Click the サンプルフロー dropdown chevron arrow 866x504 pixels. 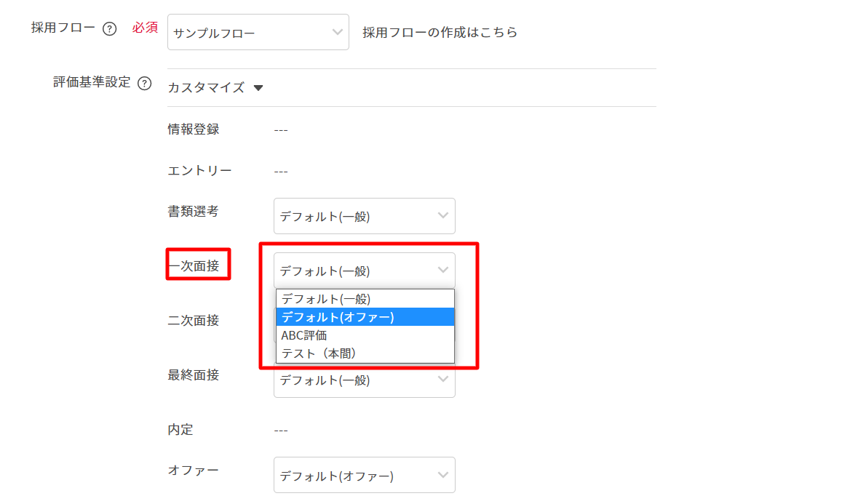337,32
